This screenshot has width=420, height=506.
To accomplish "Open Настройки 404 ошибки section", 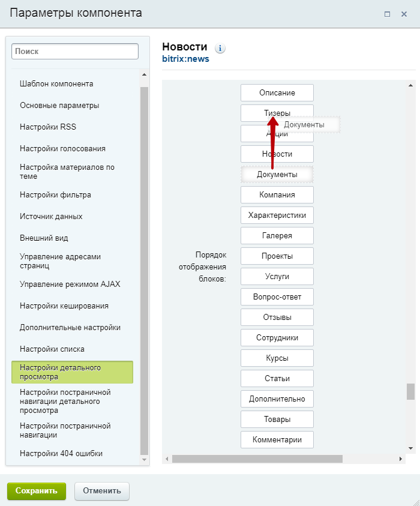I will coord(61,453).
